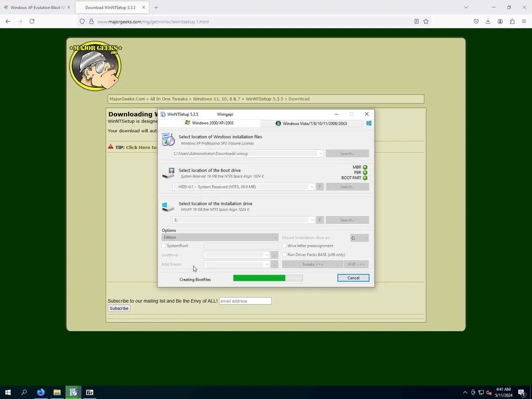532x399 pixels.
Task: Open the Edition dropdown
Action: [x=220, y=237]
